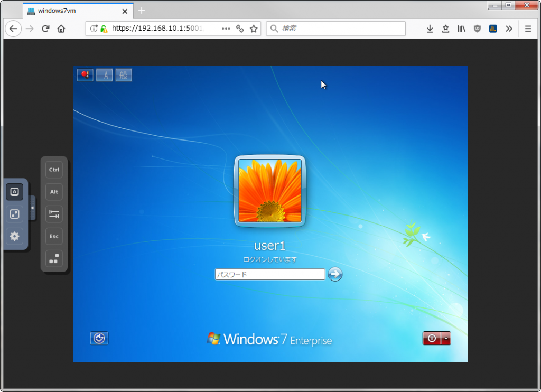Toggle full-screen view in left sidebar

click(14, 214)
